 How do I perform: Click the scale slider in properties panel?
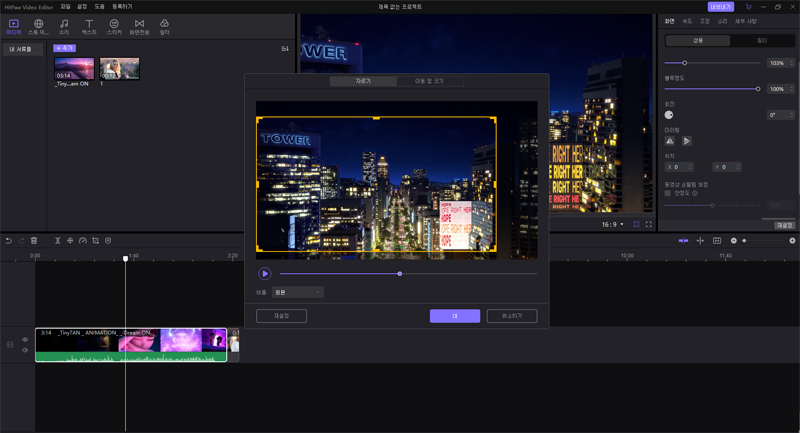[x=712, y=63]
